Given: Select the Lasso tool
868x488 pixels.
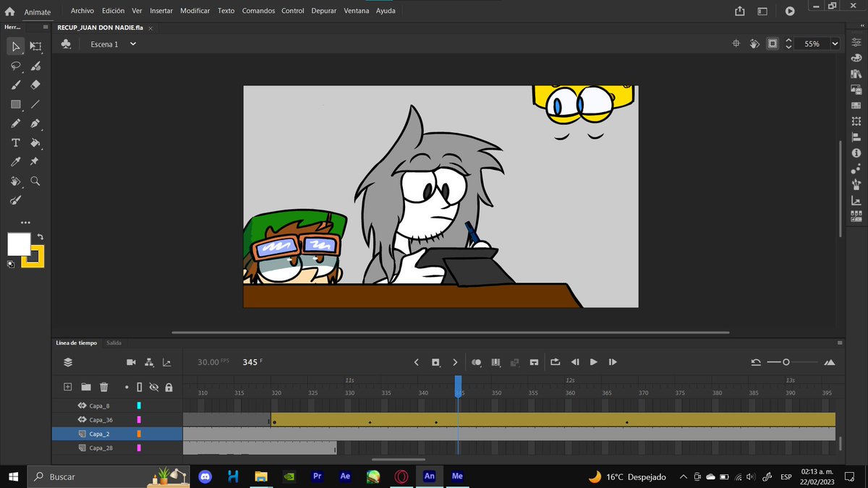Looking at the screenshot, I should [16, 66].
